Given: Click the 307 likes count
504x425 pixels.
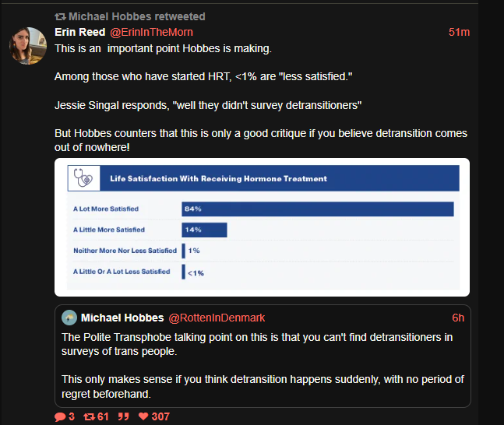Looking at the screenshot, I should 160,416.
